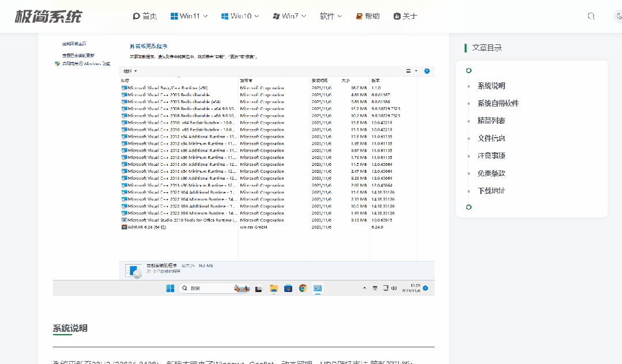The width and height of the screenshot is (622, 364).
Task: Click the 启用或关闭 Windows 功能 shield link
Action: point(82,63)
